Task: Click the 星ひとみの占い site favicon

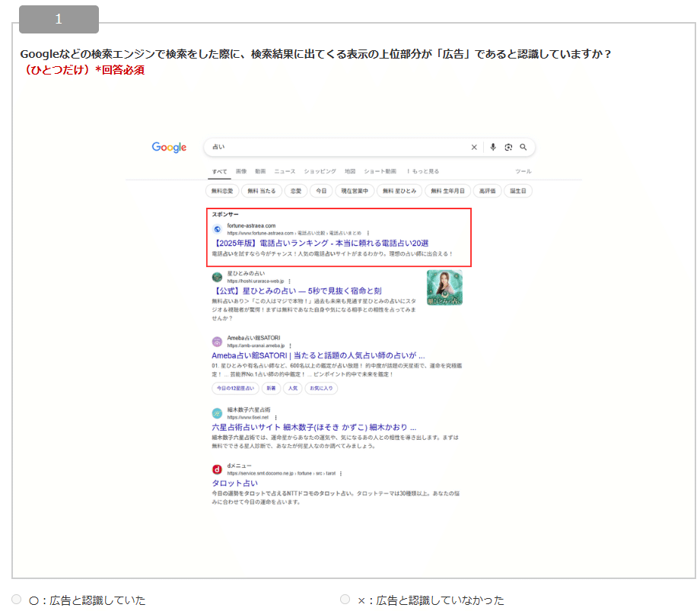Action: [217, 277]
